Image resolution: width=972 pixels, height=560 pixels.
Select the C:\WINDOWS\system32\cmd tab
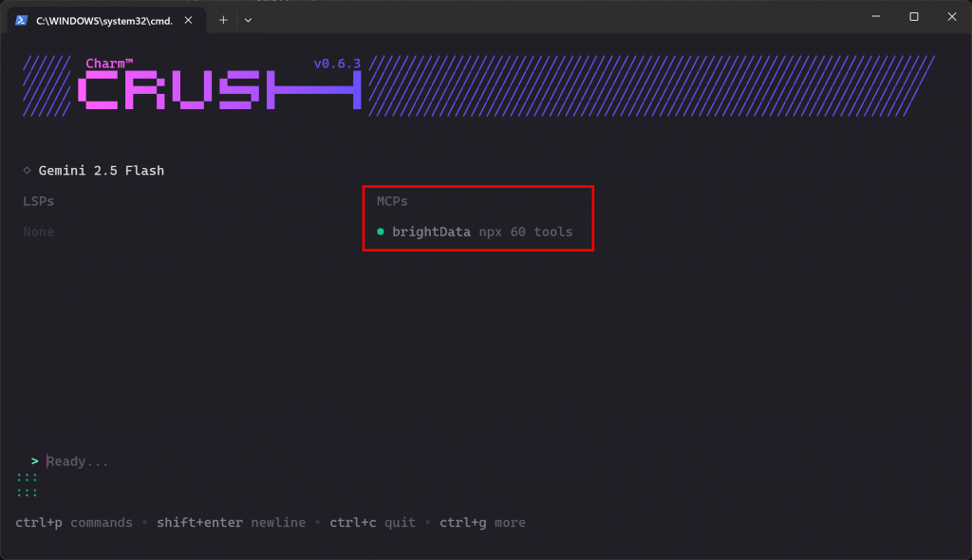point(104,19)
